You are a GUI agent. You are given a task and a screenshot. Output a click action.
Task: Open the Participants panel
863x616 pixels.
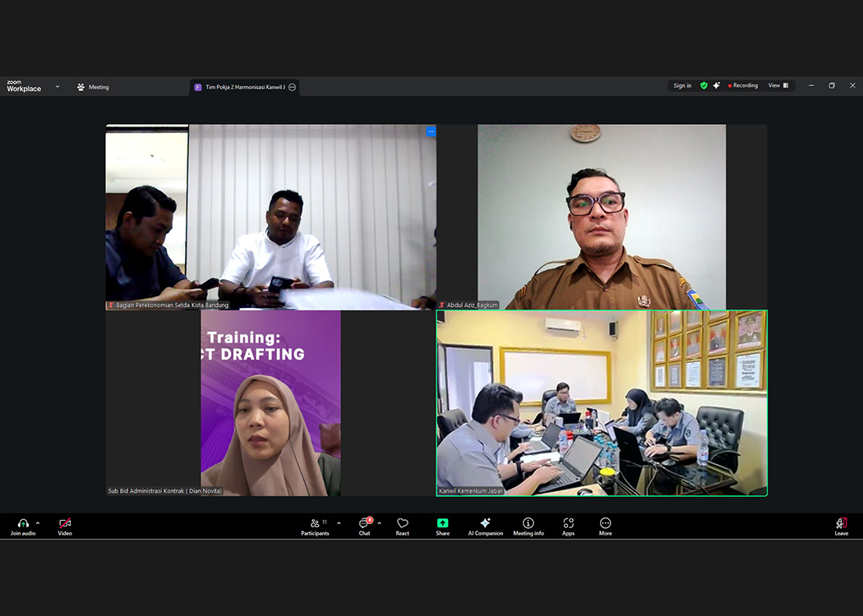tap(315, 524)
